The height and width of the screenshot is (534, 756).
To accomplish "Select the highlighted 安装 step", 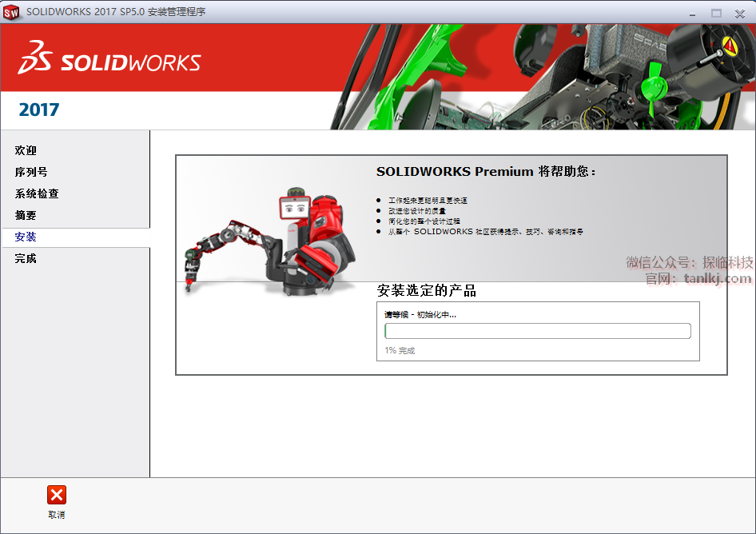I will tap(26, 237).
